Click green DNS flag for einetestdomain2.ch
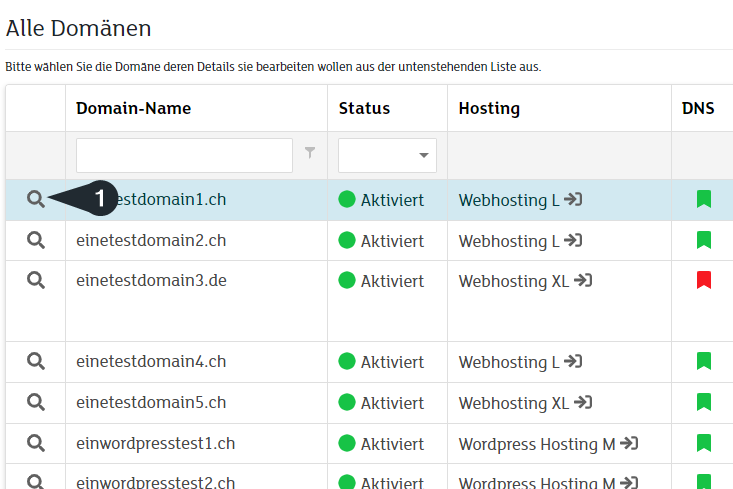Image resolution: width=733 pixels, height=489 pixels. click(x=704, y=240)
